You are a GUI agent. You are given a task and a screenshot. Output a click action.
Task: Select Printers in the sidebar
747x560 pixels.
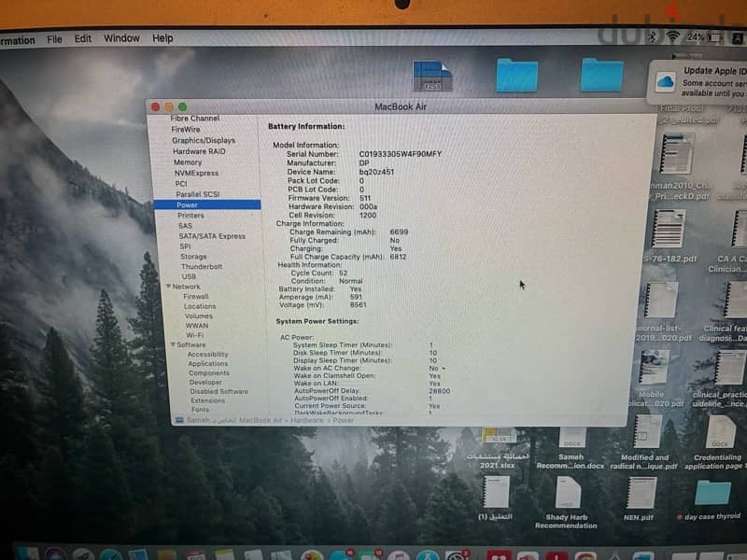pos(190,216)
